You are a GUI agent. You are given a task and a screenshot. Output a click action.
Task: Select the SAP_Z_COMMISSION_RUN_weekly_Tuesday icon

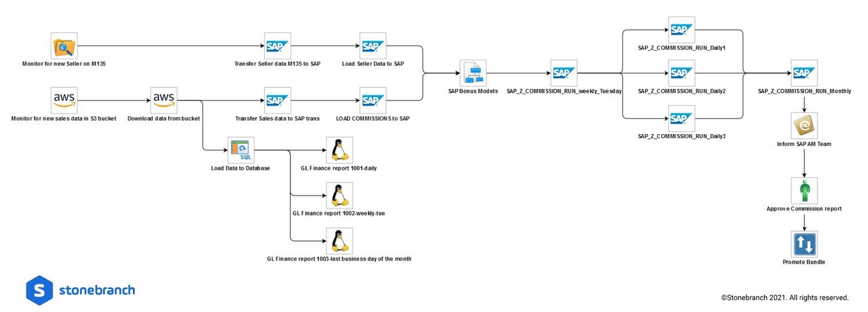[x=564, y=73]
